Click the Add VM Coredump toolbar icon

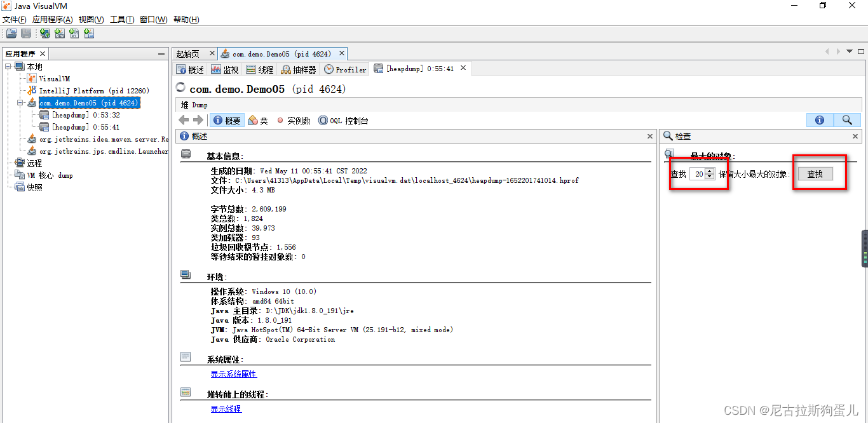pyautogui.click(x=74, y=34)
